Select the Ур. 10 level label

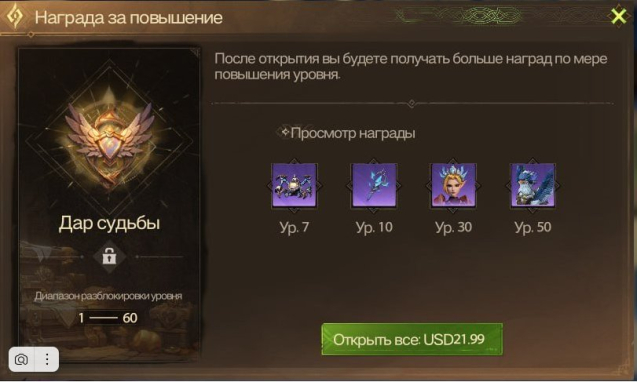pos(374,227)
